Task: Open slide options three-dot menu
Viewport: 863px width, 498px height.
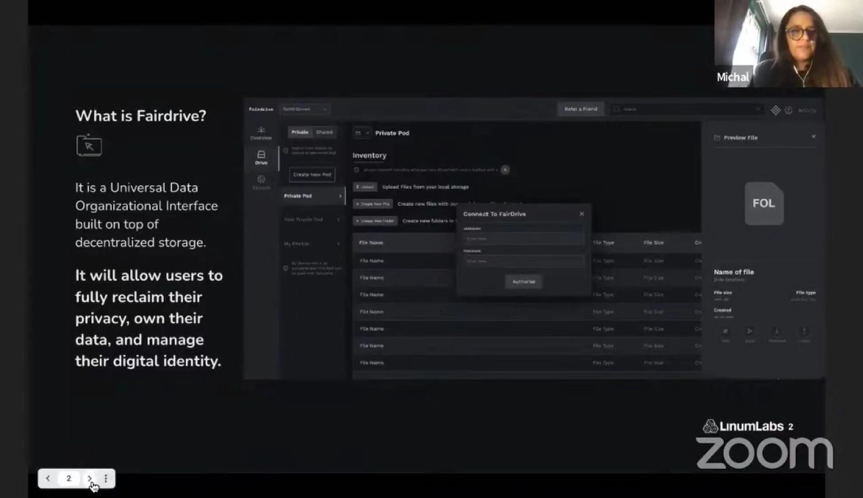Action: (106, 478)
